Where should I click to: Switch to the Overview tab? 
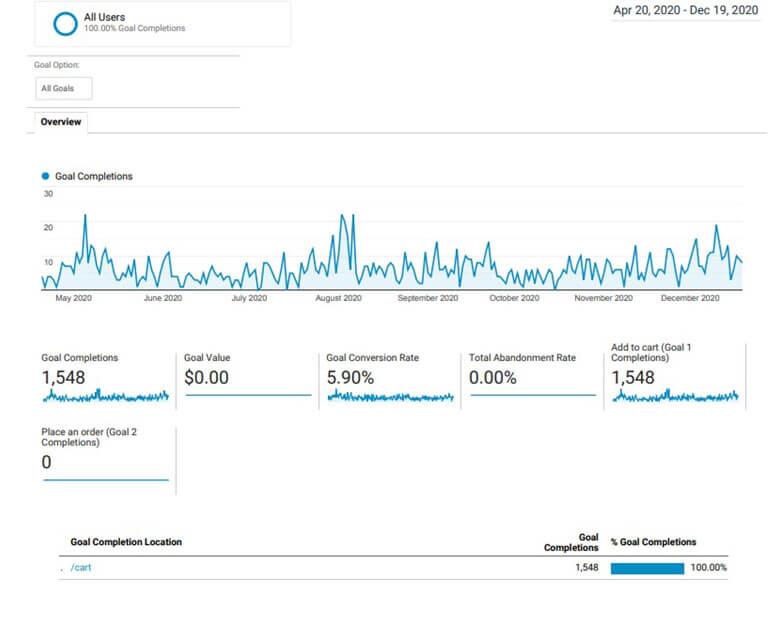(61, 122)
